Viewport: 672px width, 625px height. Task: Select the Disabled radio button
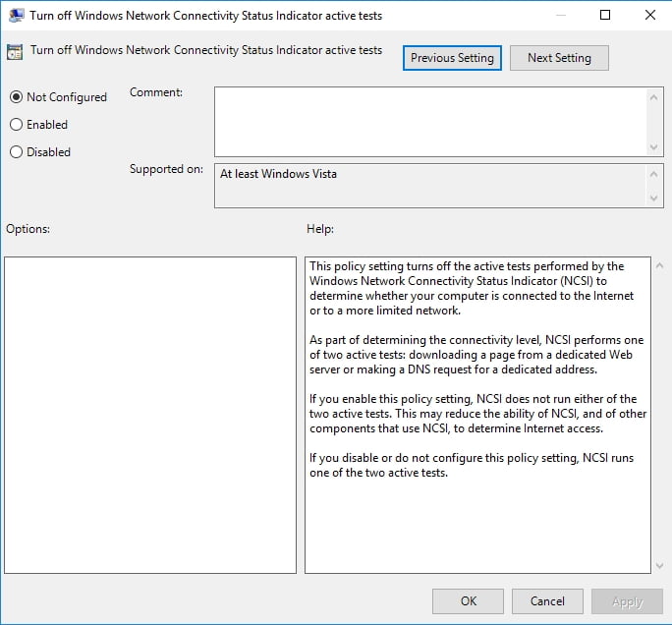[x=16, y=151]
